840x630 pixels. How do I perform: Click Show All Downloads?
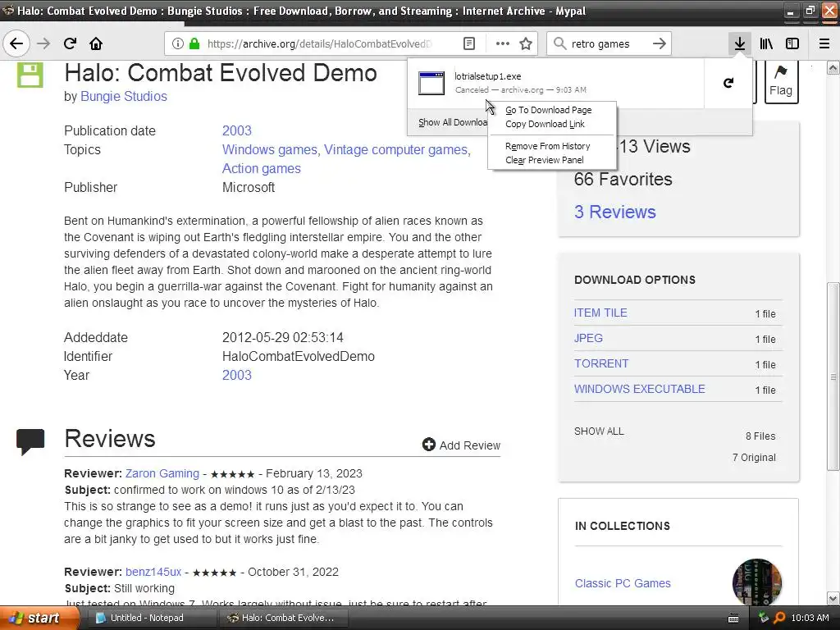453,122
